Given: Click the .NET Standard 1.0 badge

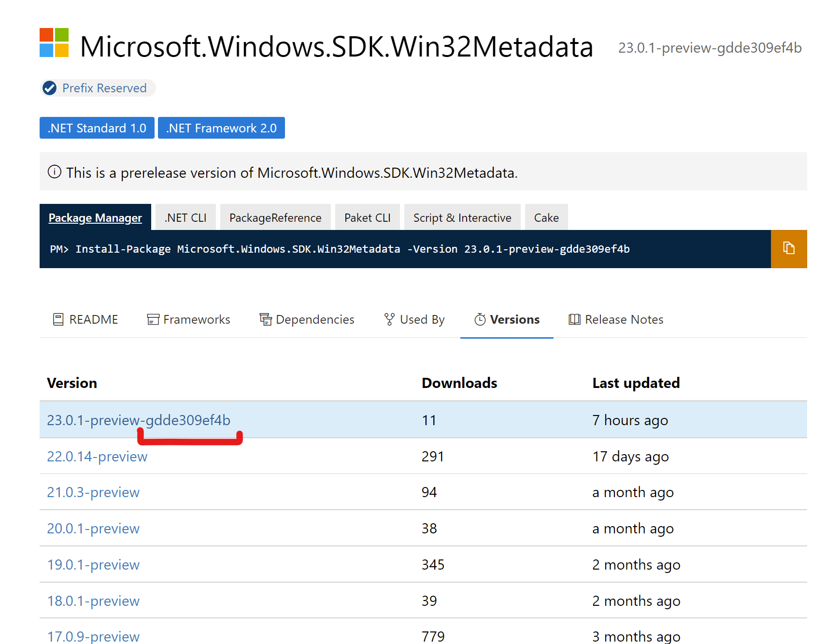Looking at the screenshot, I should click(x=97, y=128).
